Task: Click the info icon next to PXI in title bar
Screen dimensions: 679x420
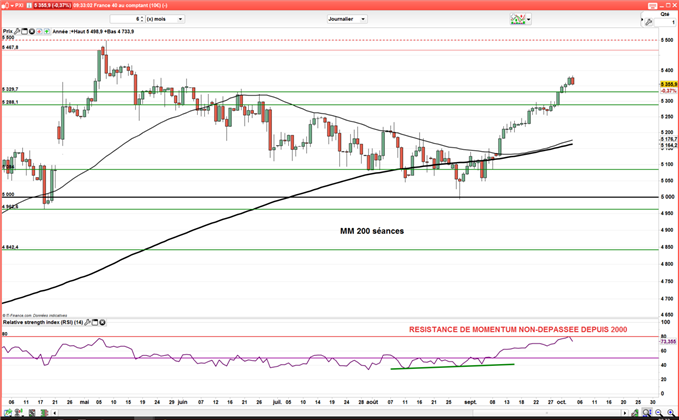Action: 29,5
